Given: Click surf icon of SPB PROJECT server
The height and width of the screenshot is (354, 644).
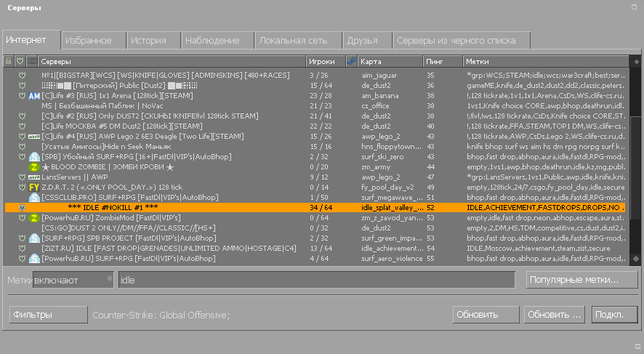Looking at the screenshot, I should tap(34, 238).
